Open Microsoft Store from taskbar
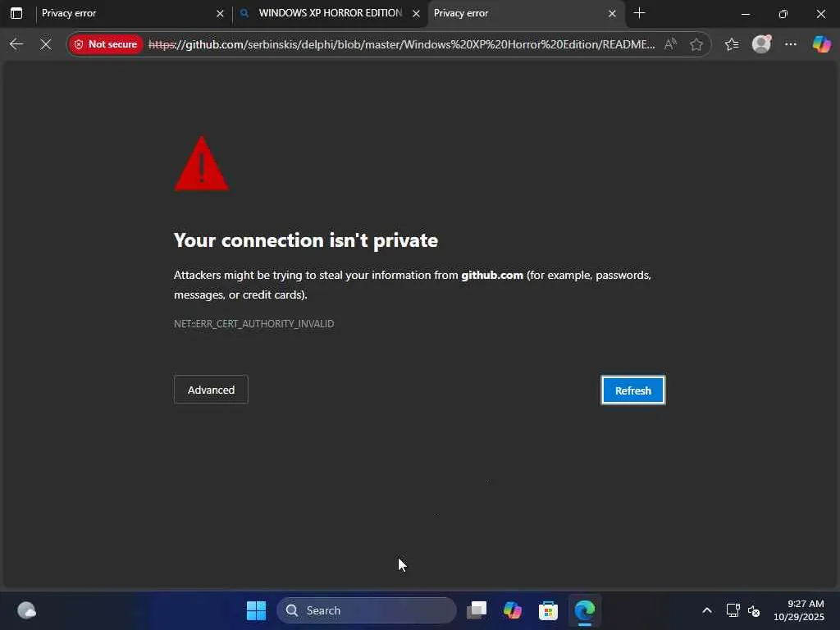Image resolution: width=840 pixels, height=630 pixels. coord(548,610)
